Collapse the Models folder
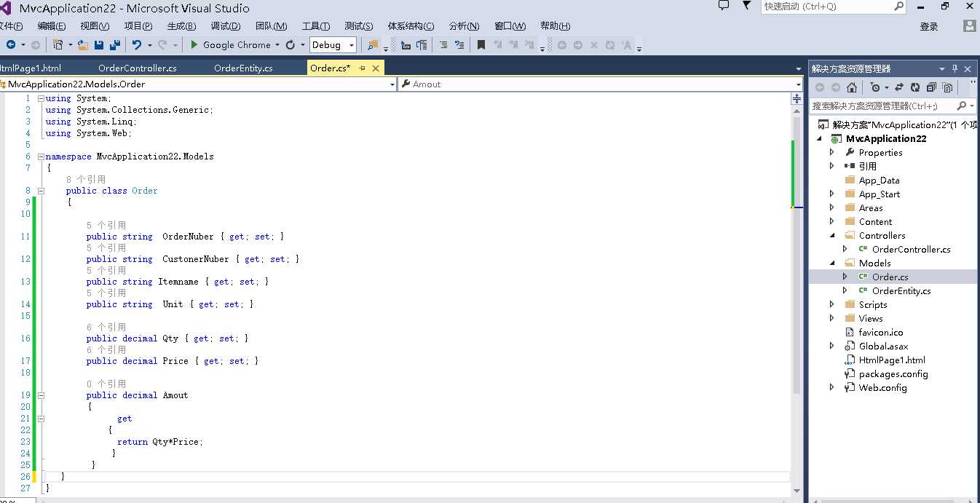Image resolution: width=980 pixels, height=503 pixels. [x=832, y=264]
